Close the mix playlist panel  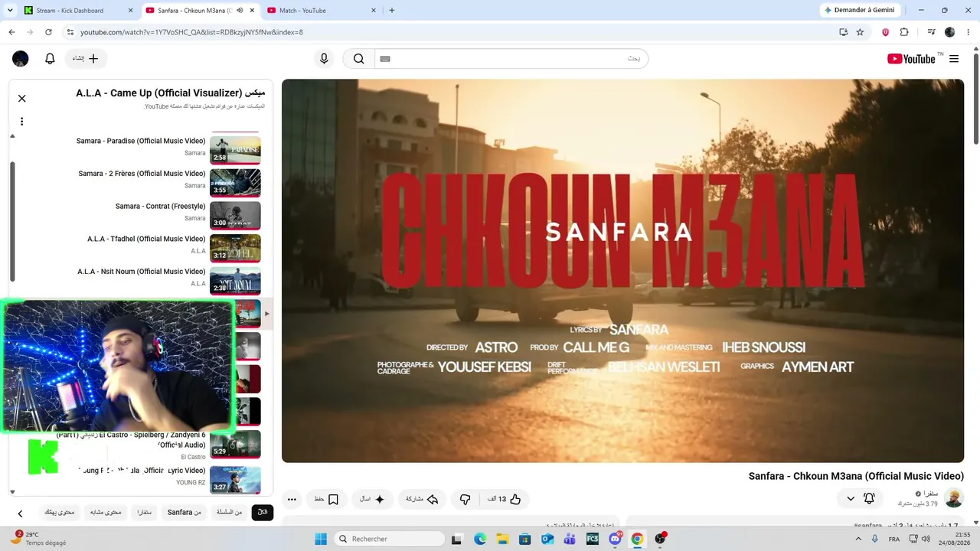[22, 98]
